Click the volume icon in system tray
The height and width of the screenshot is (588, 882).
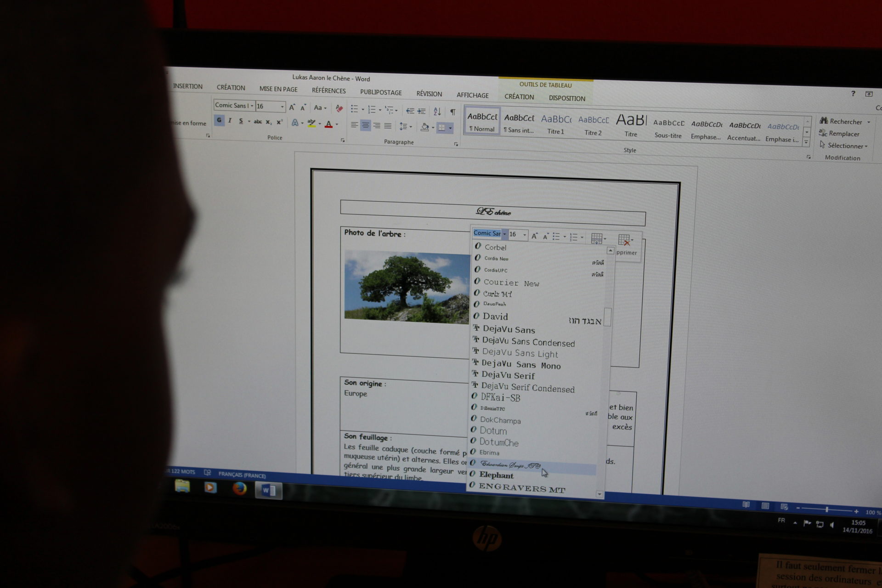tap(832, 525)
